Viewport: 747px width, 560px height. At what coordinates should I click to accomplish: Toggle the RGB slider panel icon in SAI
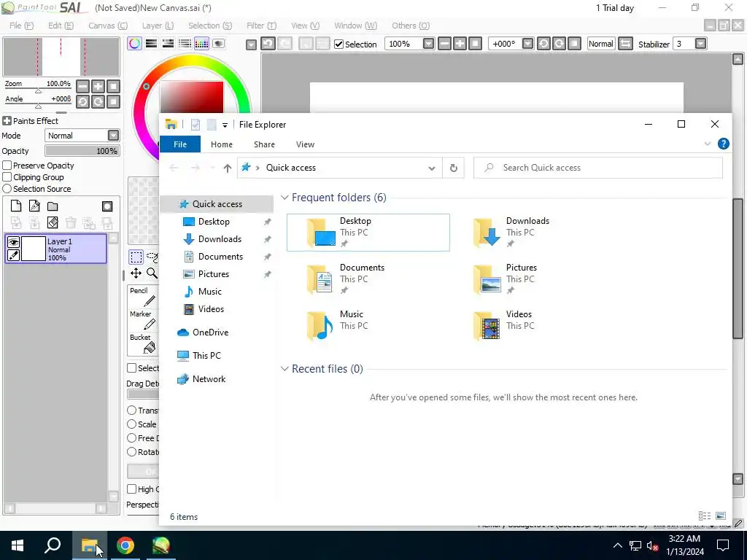(152, 44)
